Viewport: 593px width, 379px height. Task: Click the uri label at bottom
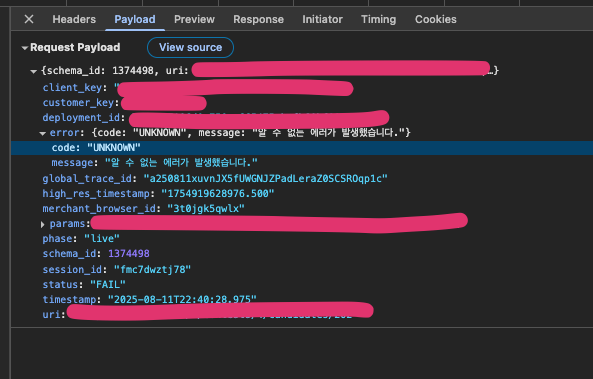click(51, 314)
